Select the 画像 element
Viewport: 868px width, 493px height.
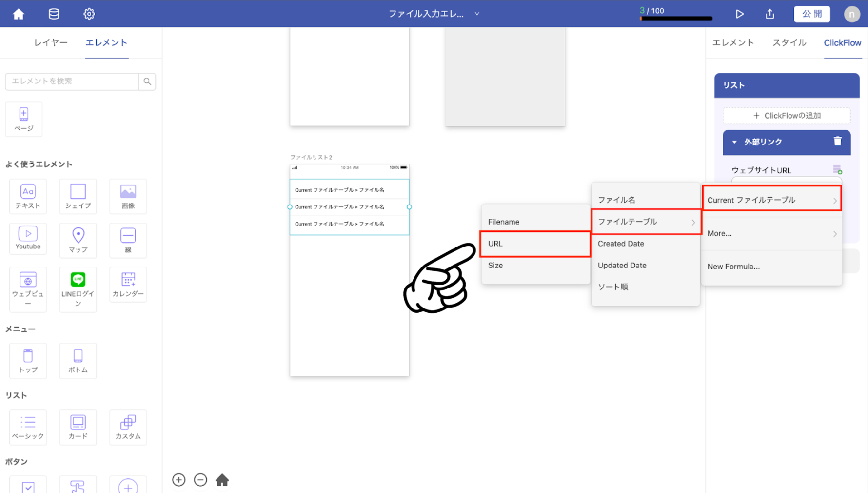(x=128, y=196)
